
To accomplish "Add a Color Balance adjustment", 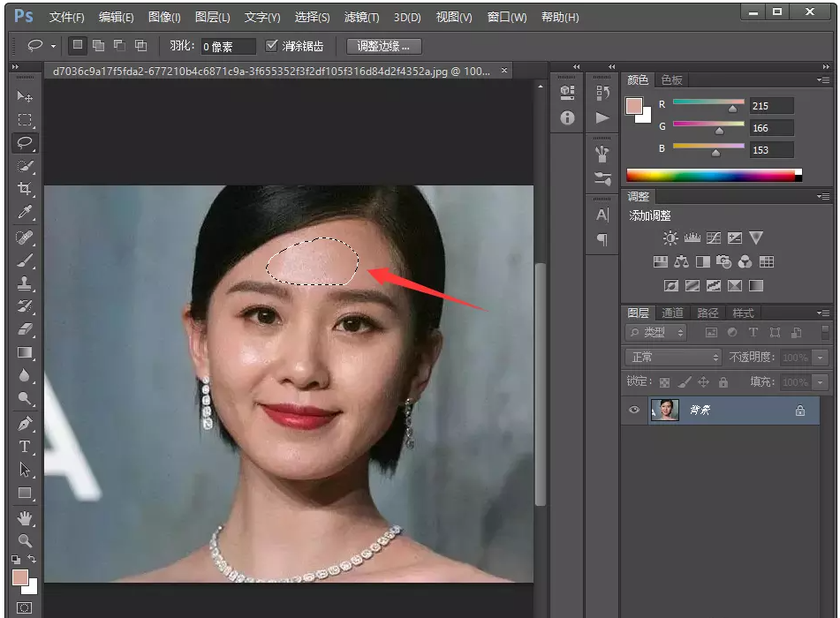I will [681, 262].
